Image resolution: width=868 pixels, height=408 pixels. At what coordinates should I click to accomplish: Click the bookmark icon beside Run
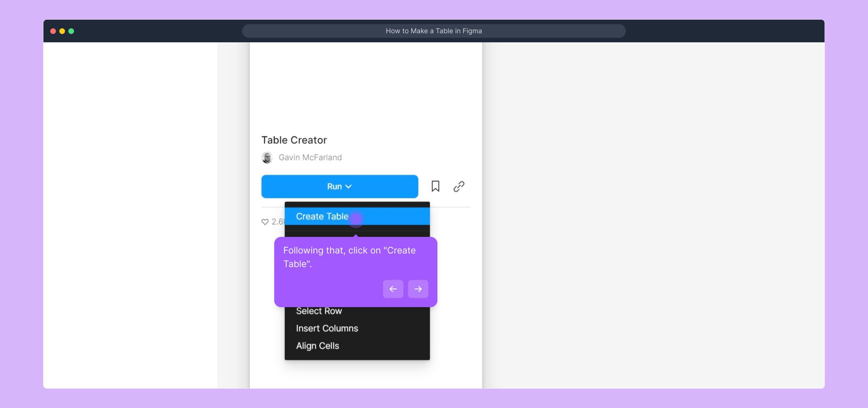tap(435, 186)
